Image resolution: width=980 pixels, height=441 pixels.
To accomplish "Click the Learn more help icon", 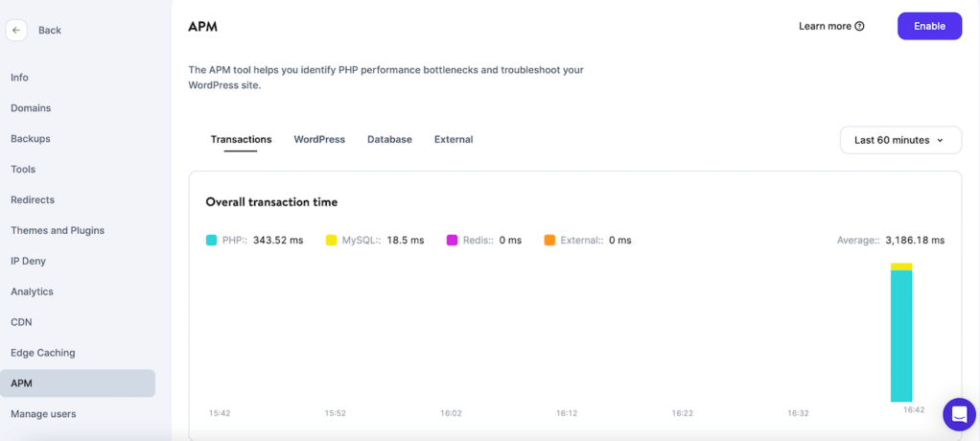I will click(859, 26).
